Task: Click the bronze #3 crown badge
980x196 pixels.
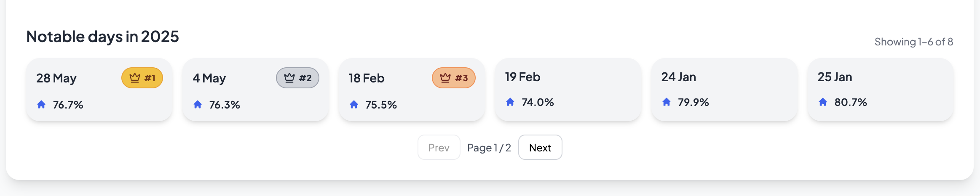Action: click(x=453, y=78)
